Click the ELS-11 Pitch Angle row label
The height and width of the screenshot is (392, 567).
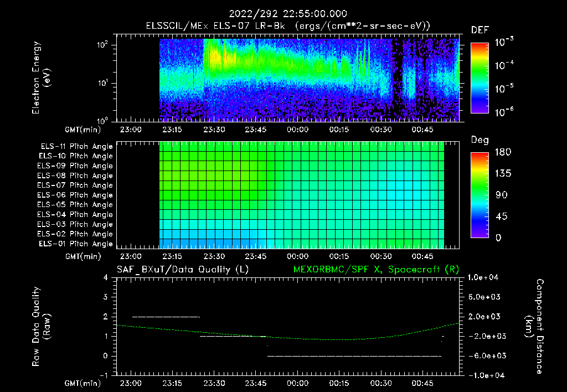(x=76, y=147)
